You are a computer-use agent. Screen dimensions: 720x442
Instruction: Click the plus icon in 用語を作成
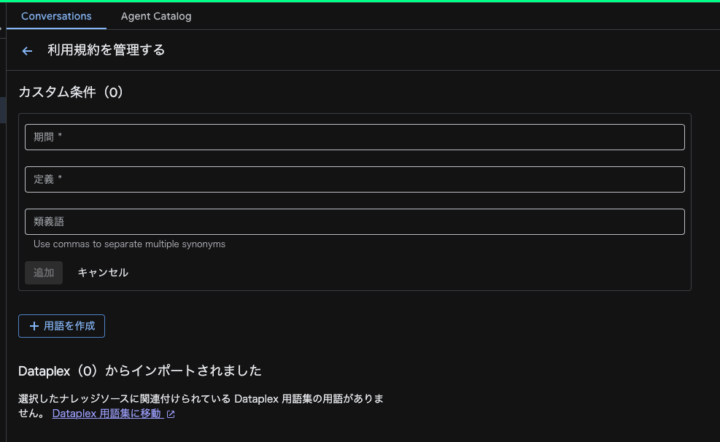coord(34,326)
